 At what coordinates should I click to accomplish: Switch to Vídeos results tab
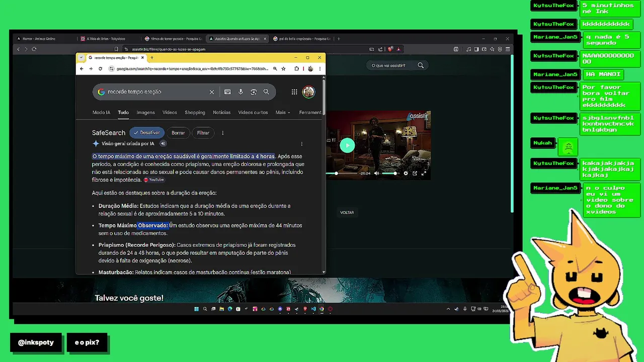click(170, 113)
